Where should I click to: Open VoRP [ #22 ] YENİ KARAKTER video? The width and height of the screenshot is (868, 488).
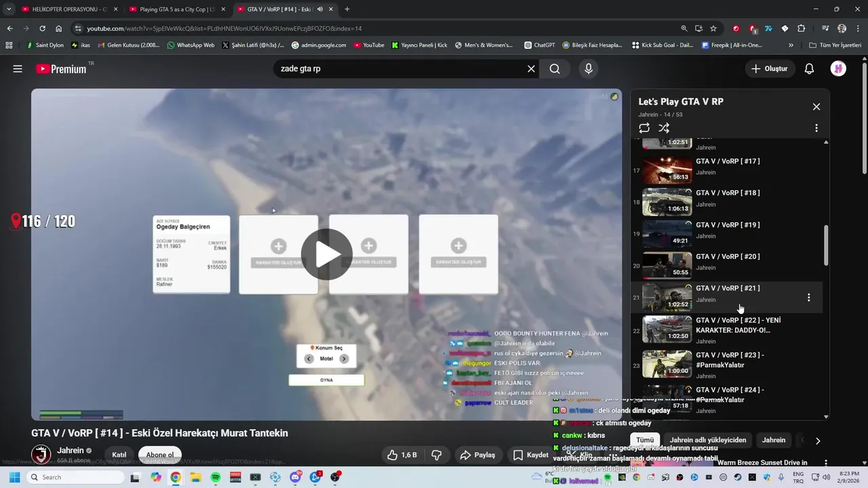(727, 331)
